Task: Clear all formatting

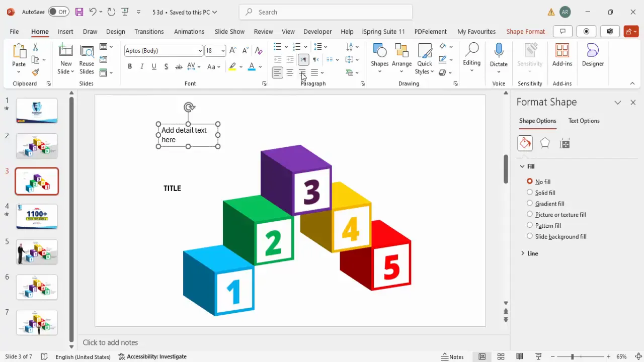Action: click(x=259, y=50)
